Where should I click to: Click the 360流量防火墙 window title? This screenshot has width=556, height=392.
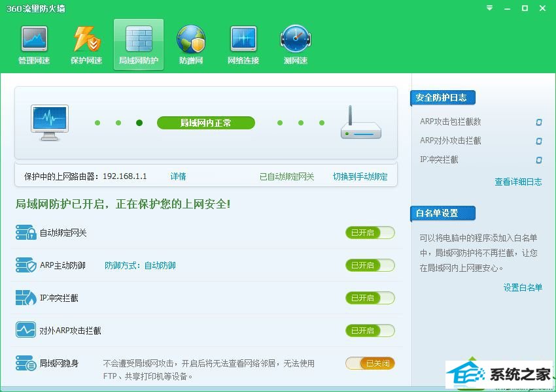click(36, 8)
